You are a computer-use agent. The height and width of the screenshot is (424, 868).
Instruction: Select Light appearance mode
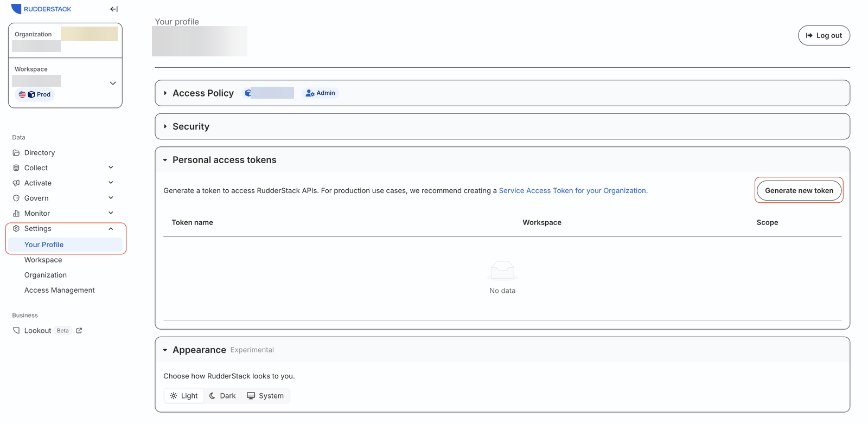click(184, 396)
